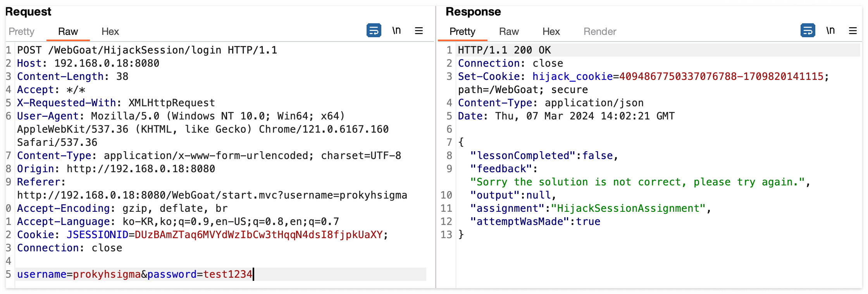Click the "lessonCompleted":false line
Viewport: 868px width, 294px height.
pos(544,156)
